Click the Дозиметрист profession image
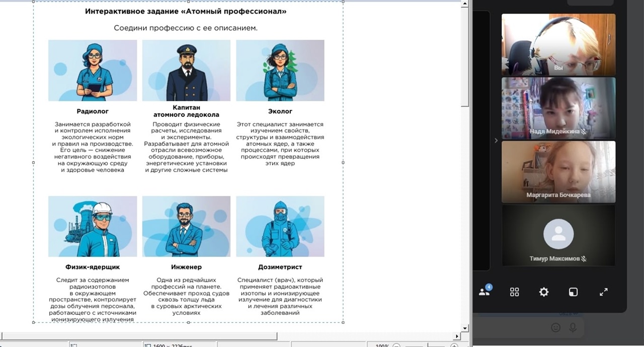644x347 pixels. (280, 227)
